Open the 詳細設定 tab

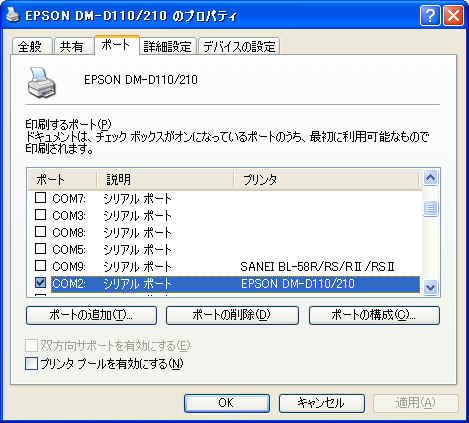(168, 46)
